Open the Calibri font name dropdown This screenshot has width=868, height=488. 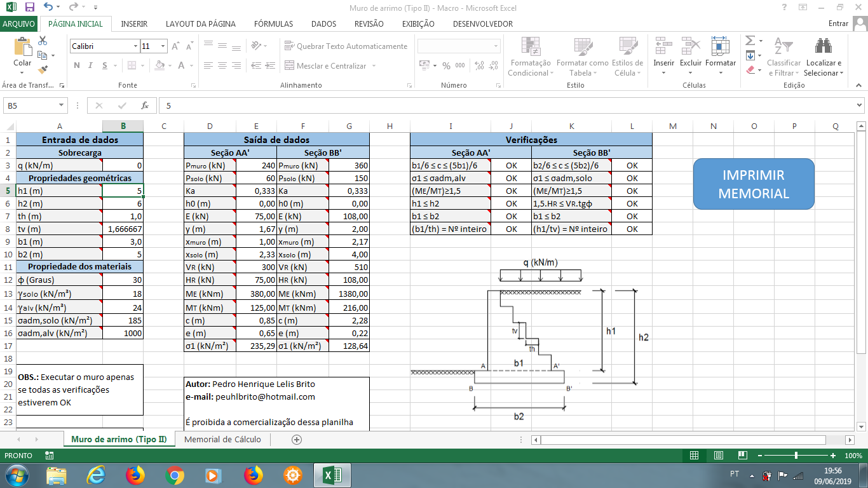tap(135, 46)
